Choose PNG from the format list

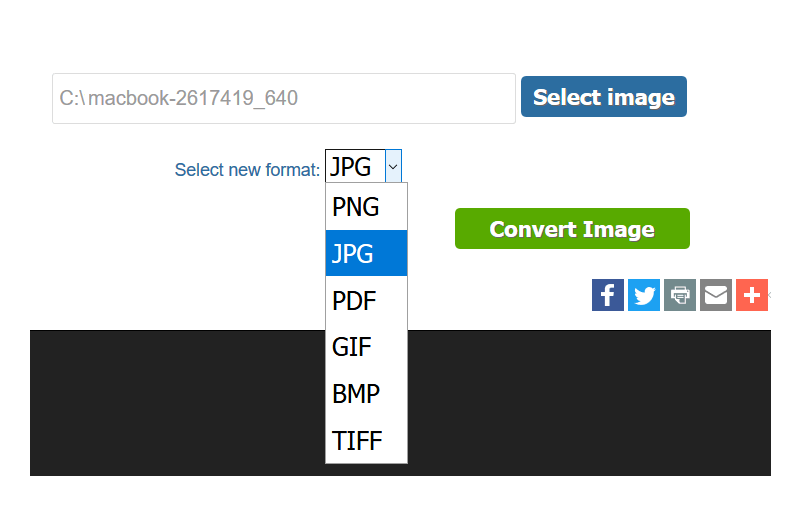coord(366,207)
